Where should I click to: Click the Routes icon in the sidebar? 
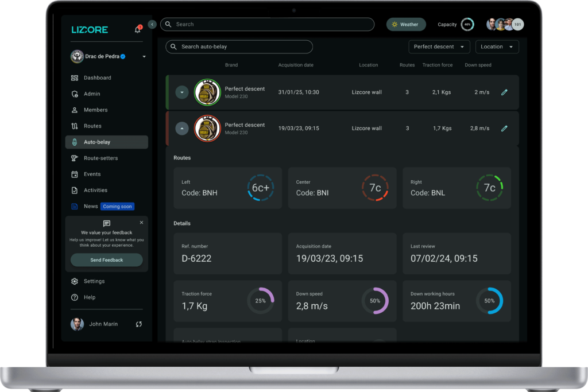point(75,126)
